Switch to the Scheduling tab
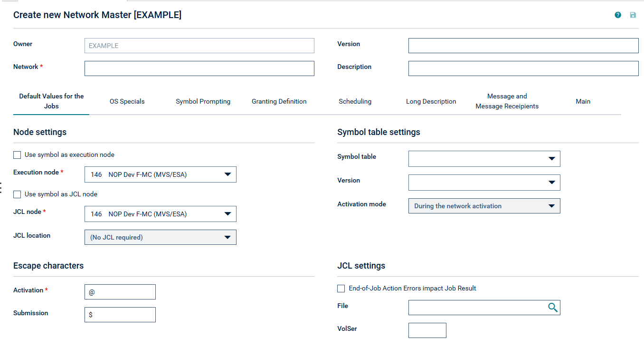The width and height of the screenshot is (644, 348). [x=355, y=101]
